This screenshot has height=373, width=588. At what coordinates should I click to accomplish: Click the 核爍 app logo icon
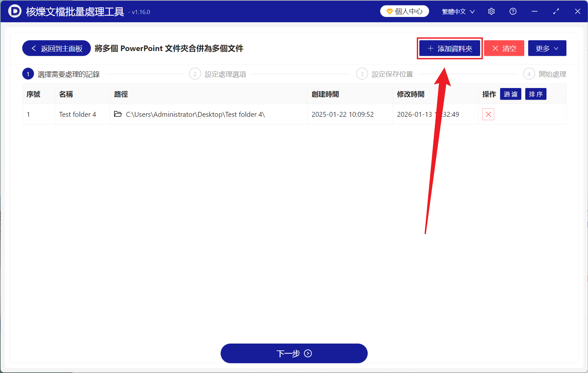coord(14,11)
